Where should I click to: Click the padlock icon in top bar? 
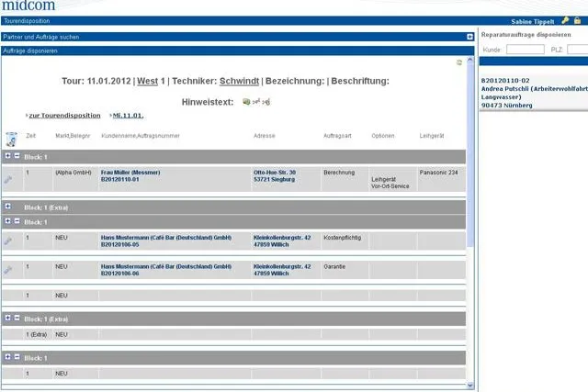pyautogui.click(x=578, y=20)
